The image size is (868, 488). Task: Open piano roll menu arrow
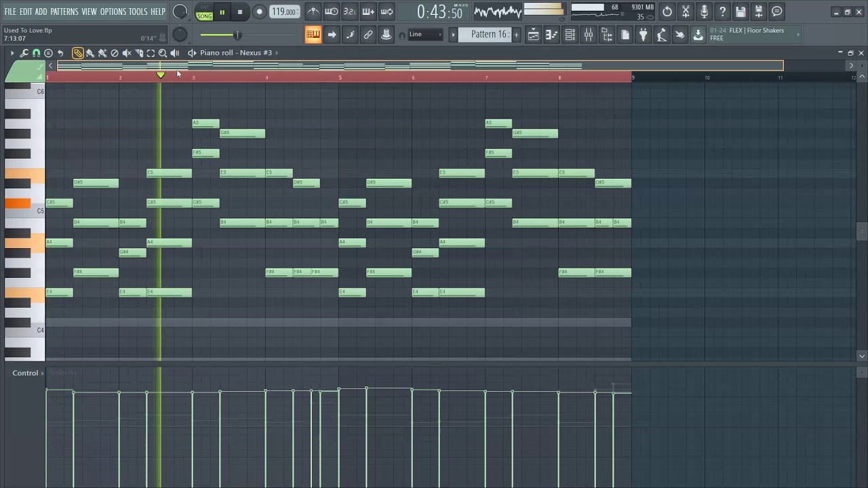point(12,53)
